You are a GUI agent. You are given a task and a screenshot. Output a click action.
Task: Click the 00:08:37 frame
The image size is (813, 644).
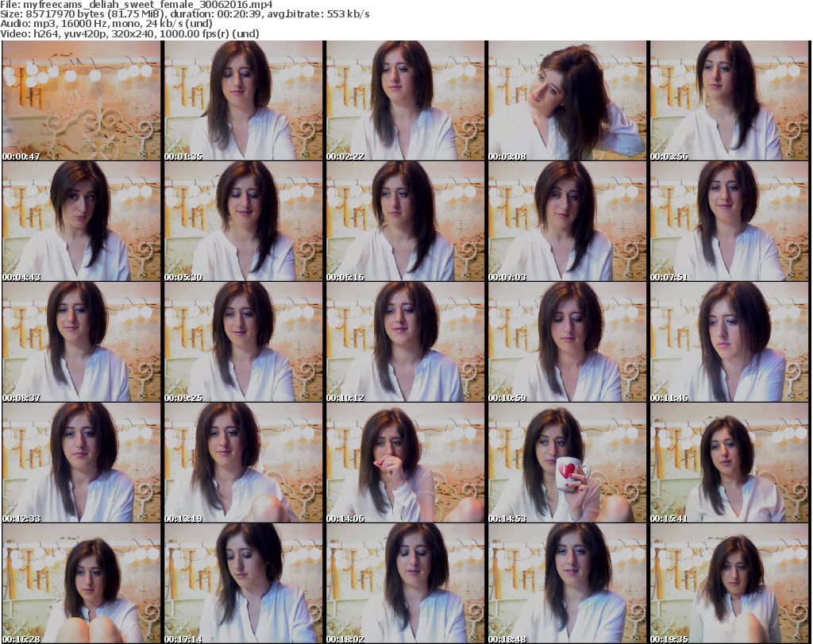pos(81,342)
